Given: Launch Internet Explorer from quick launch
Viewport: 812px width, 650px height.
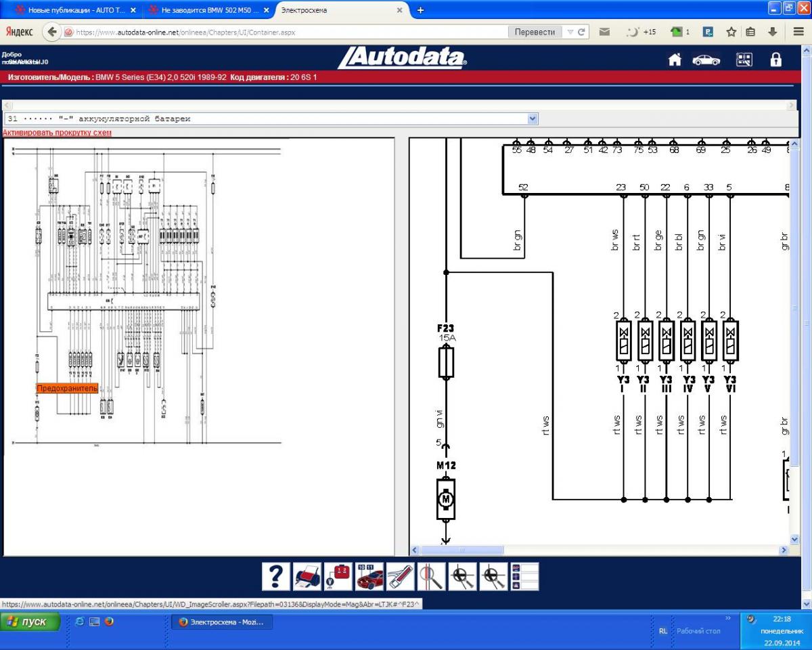Looking at the screenshot, I should 79,621.
